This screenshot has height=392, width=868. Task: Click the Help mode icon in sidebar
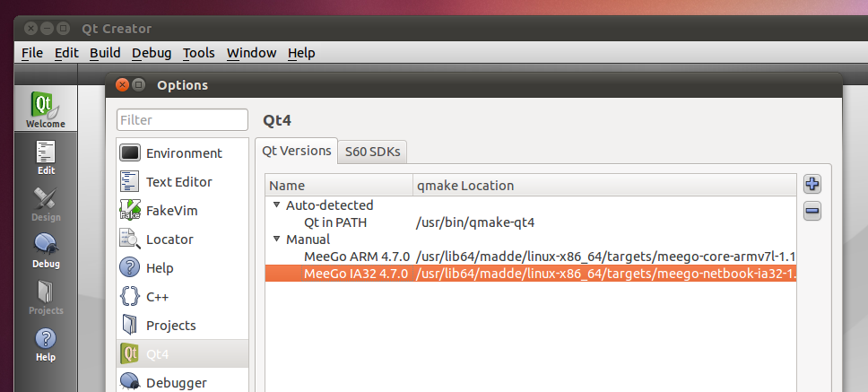[x=46, y=344]
